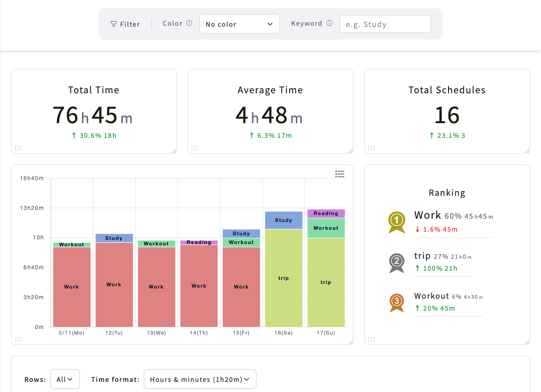Click the bar chart card resize corner
The height and width of the screenshot is (392, 541).
pos(351,341)
